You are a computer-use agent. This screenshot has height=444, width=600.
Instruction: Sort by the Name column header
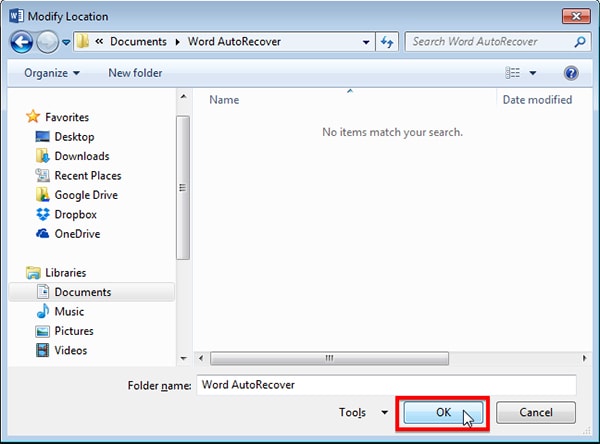point(224,100)
